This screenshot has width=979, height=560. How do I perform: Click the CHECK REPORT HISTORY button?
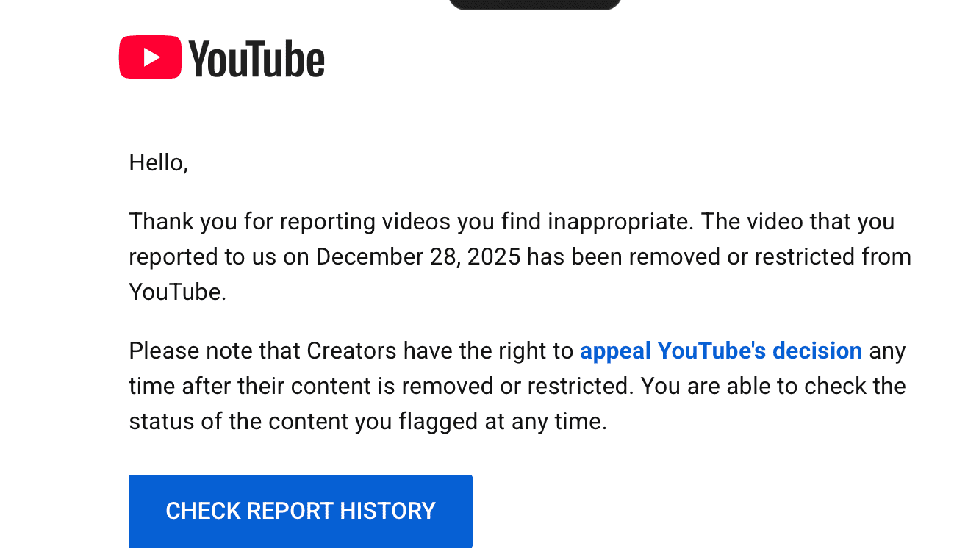(x=301, y=511)
